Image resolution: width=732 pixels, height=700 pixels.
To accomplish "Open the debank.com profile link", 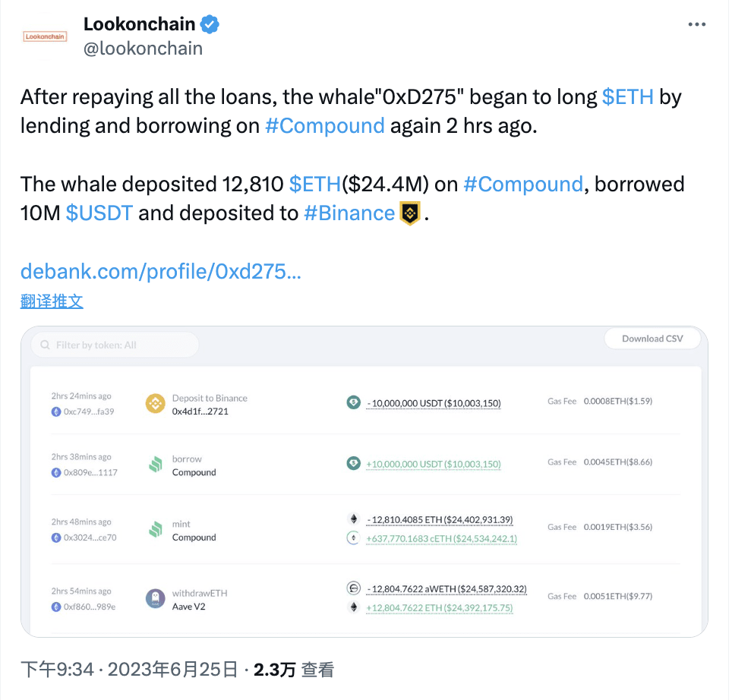I will point(159,271).
